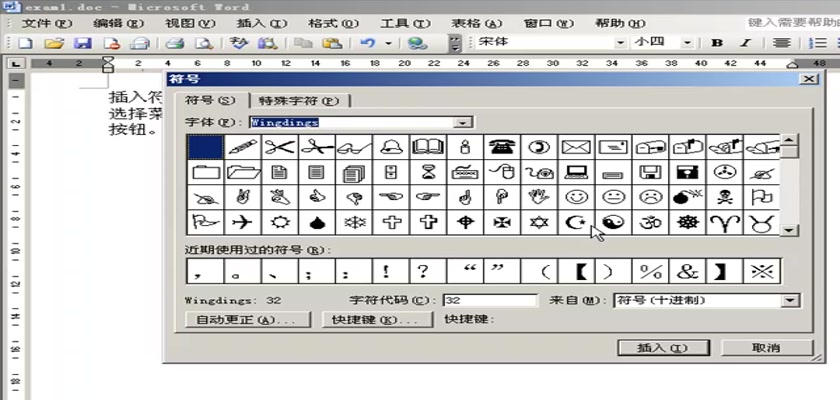Select the computer mouse symbol
Viewport: 840px width, 400px height.
(x=502, y=172)
